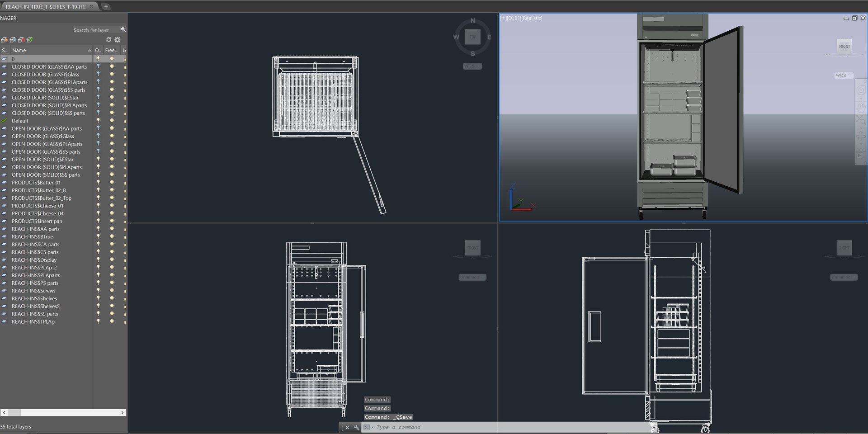Click the ShowMotion tool in the navigation bar
This screenshot has height=434, width=868.
pyautogui.click(x=861, y=154)
